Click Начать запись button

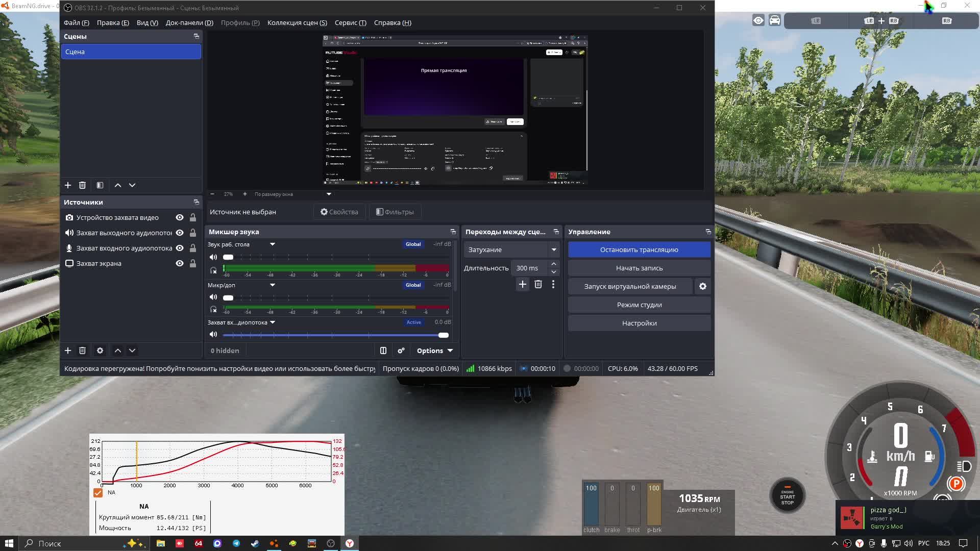[x=639, y=268]
